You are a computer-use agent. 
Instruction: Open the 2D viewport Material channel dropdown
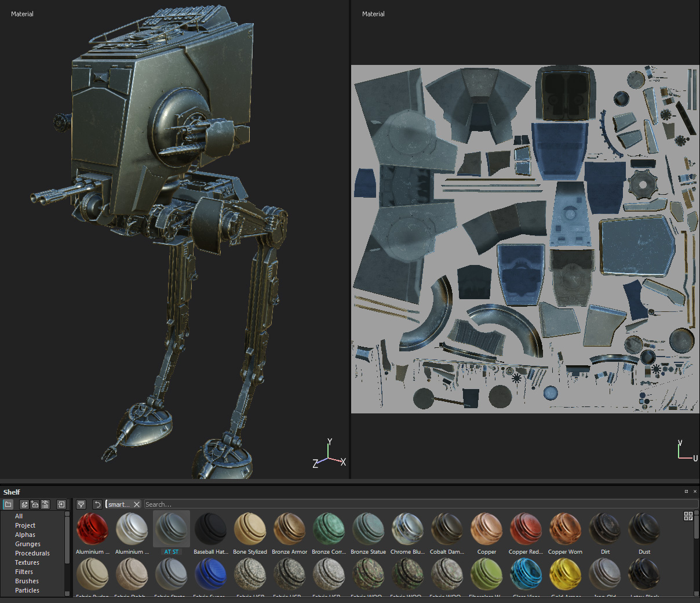coord(373,14)
